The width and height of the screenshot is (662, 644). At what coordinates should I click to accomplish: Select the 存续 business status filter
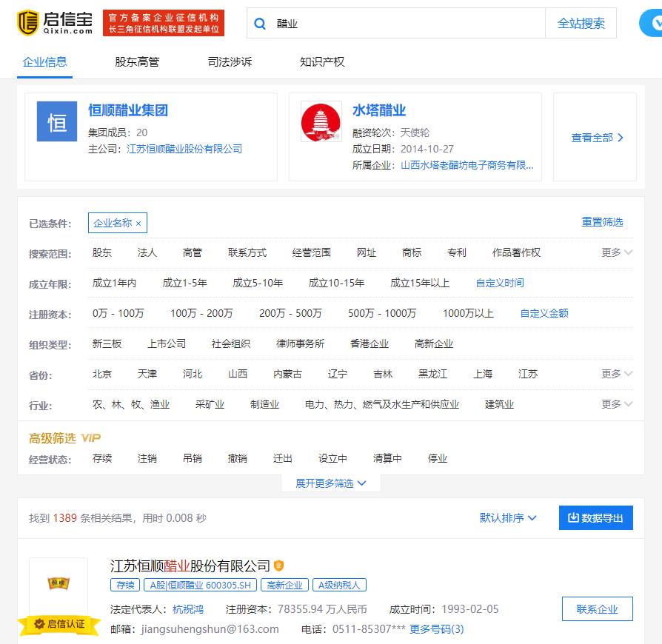pyautogui.click(x=102, y=458)
